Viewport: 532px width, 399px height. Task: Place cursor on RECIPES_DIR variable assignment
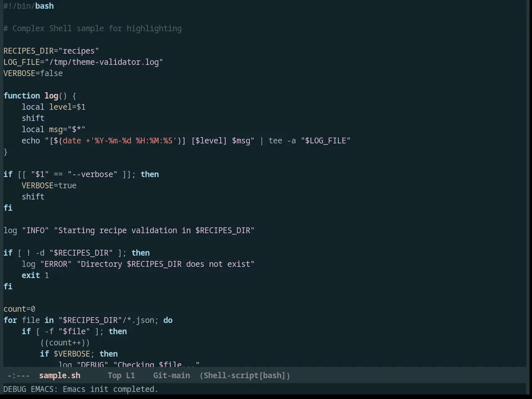tap(51, 51)
